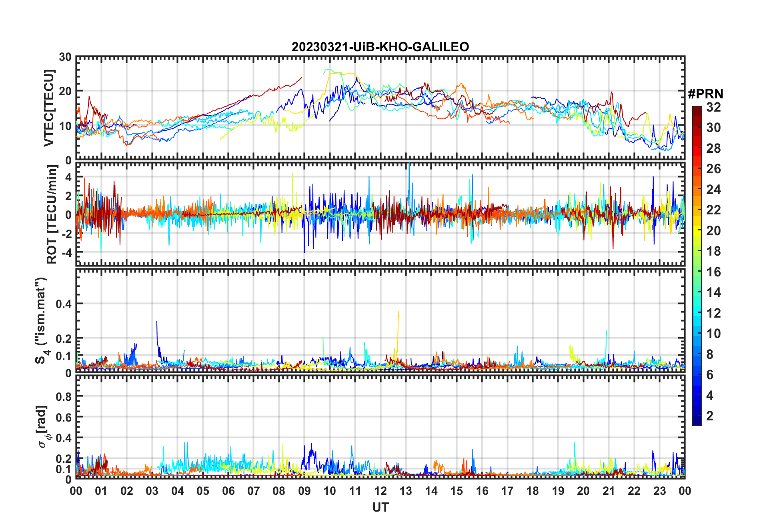This screenshot has height=532, width=761.
Task: Click the #PRN colorbar title
Action: click(705, 94)
